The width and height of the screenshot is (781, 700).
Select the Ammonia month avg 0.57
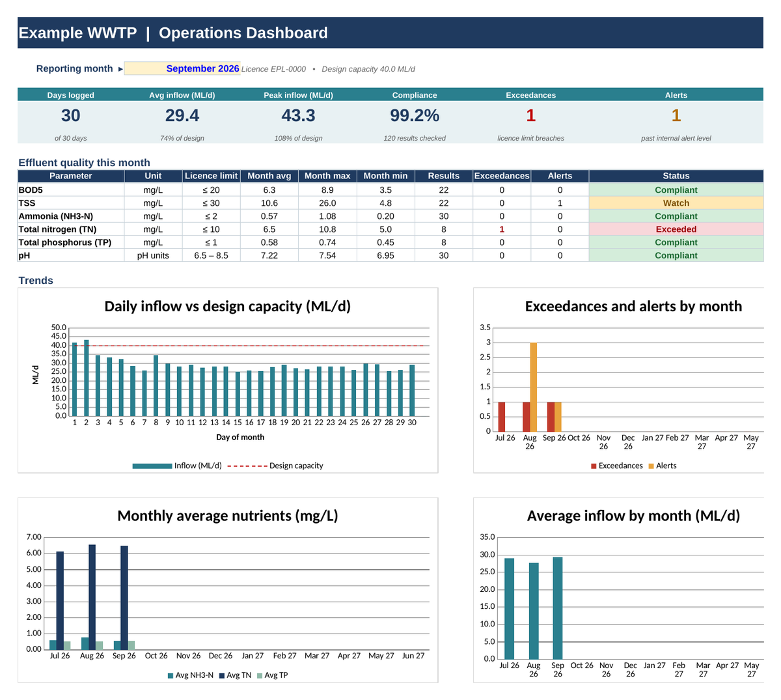point(269,216)
